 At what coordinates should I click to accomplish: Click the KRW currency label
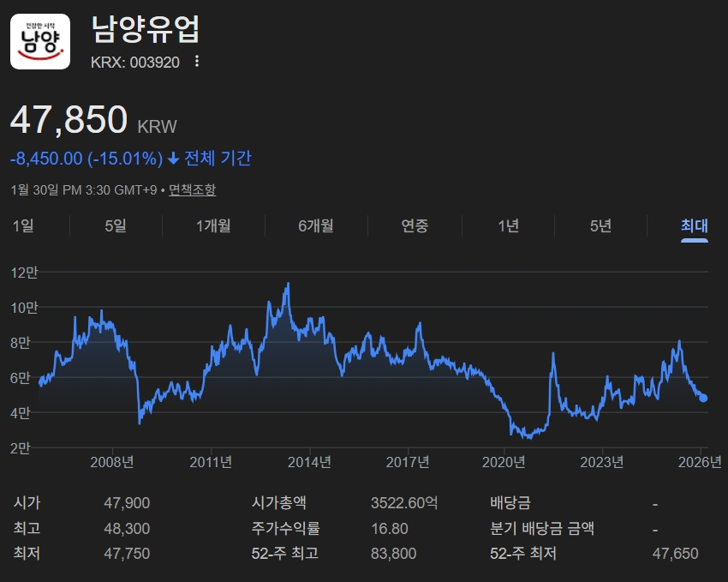click(x=158, y=127)
